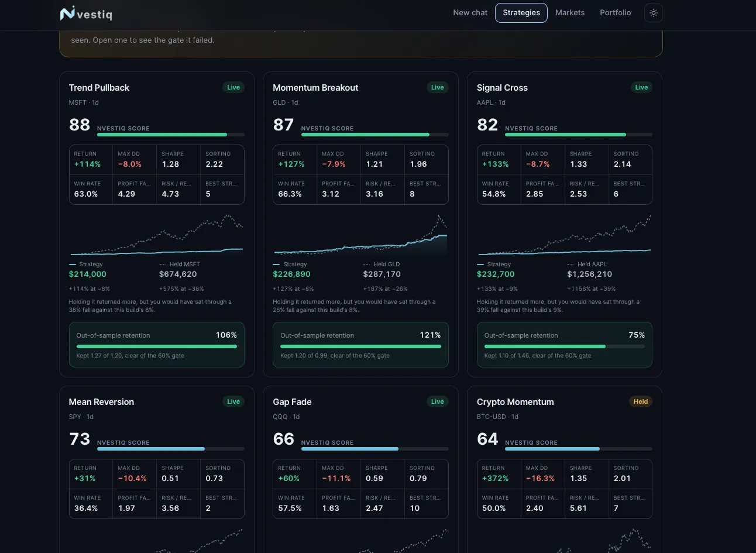Click the Momentum Breakout out-of-sample retention panel
This screenshot has width=756, height=553.
pos(360,345)
